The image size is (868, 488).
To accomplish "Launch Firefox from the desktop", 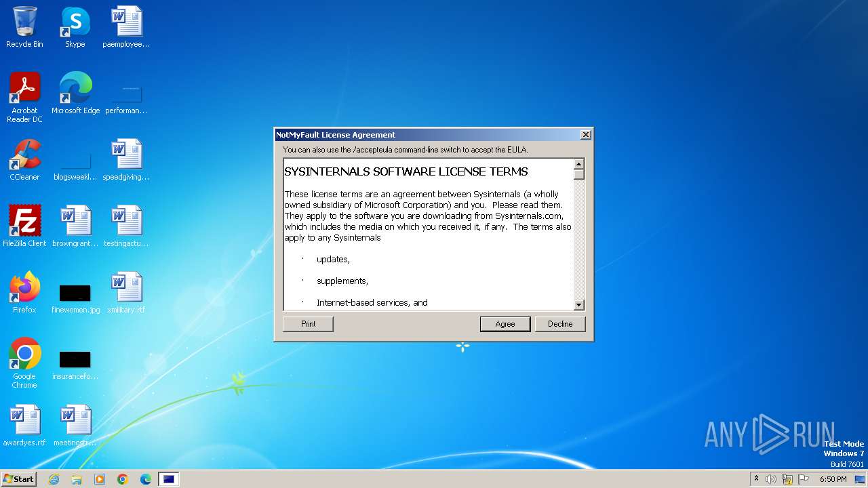I will (x=24, y=292).
